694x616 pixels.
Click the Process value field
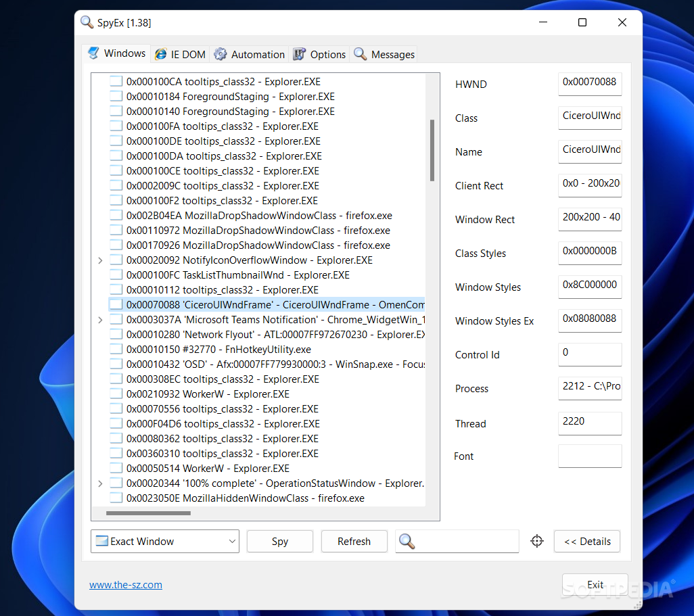590,389
